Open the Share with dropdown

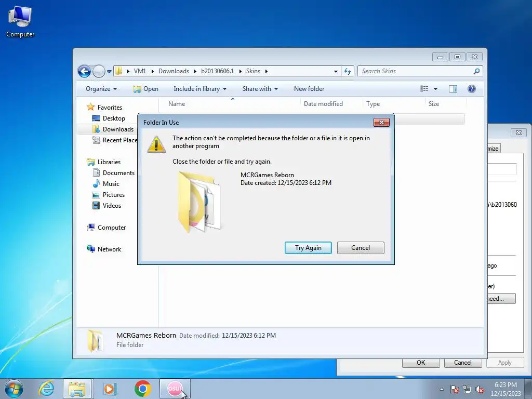(x=260, y=88)
